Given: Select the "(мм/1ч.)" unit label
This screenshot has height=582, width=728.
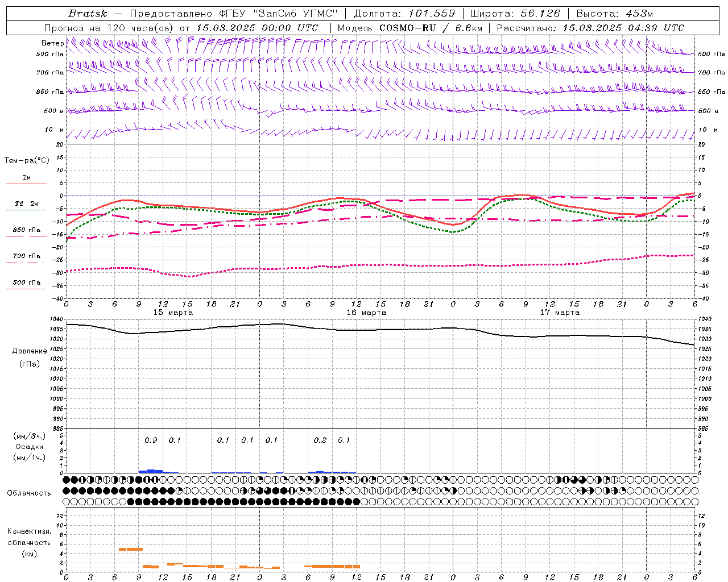Looking at the screenshot, I should click(x=30, y=458).
